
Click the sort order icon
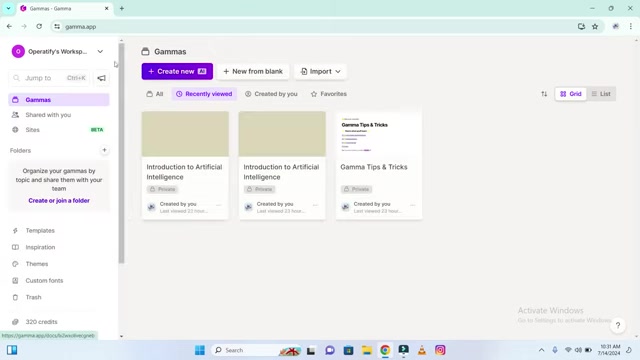(544, 94)
